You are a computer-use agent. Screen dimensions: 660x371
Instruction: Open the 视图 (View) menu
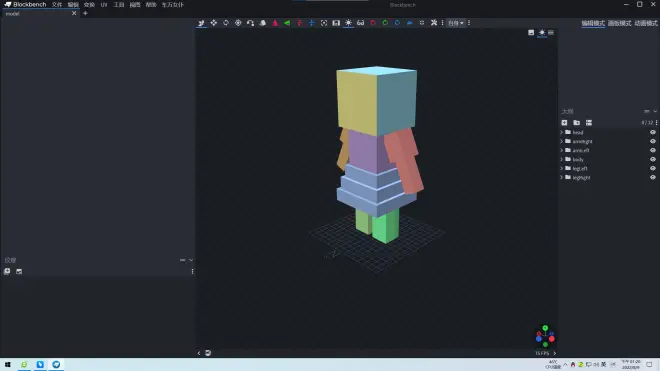135,5
